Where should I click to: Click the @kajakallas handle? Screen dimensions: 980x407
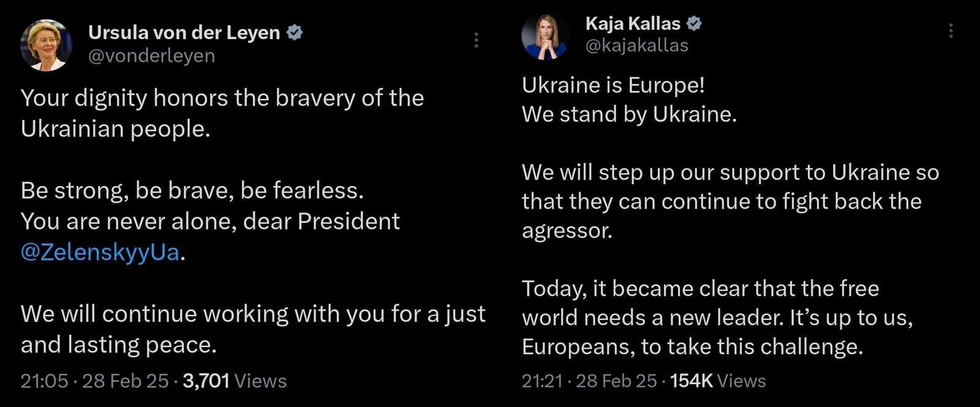[636, 45]
